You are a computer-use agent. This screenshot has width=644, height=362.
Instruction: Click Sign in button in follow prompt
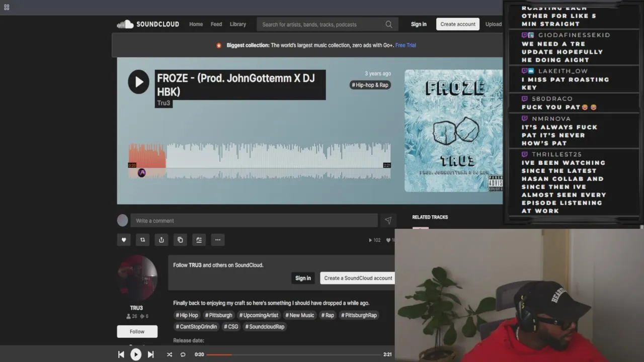pyautogui.click(x=303, y=278)
